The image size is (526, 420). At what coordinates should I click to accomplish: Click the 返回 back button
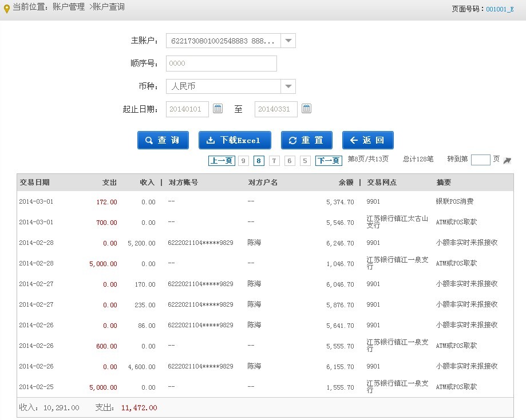pyautogui.click(x=367, y=140)
